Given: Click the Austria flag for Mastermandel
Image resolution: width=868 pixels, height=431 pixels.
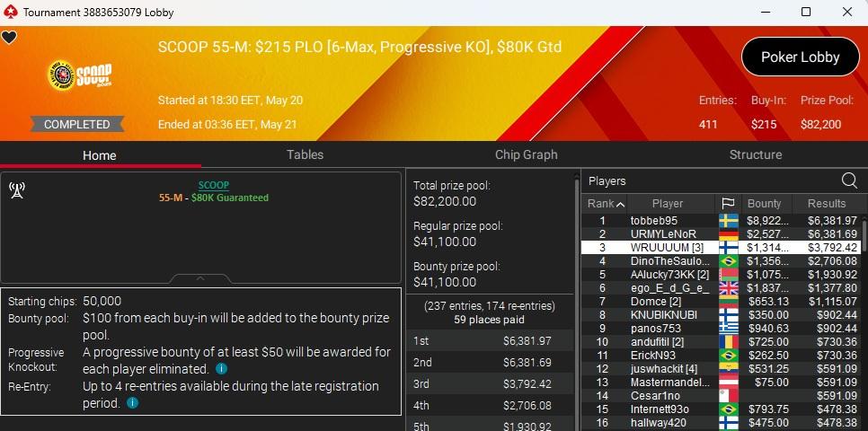Looking at the screenshot, I should click(x=729, y=383).
